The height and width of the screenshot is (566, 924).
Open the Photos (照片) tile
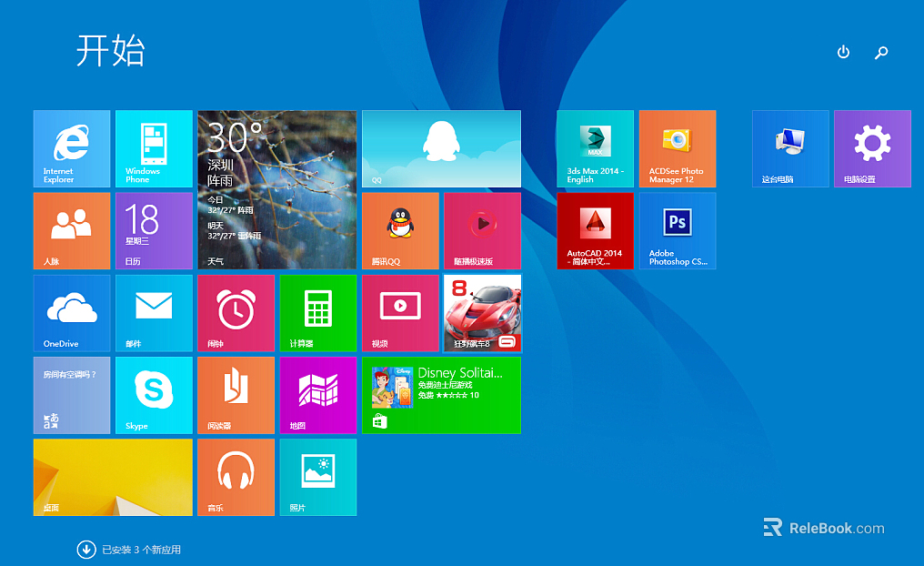[x=318, y=478]
